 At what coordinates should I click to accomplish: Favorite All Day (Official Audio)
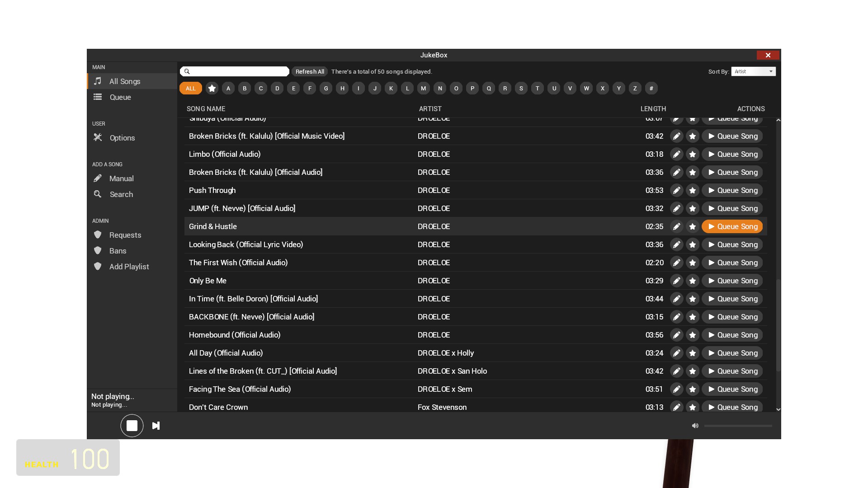coord(693,353)
